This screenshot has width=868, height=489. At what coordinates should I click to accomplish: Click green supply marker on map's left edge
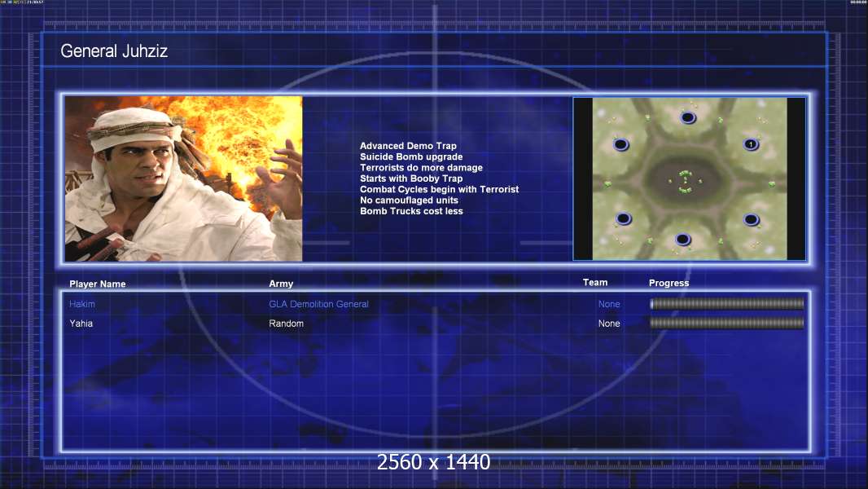click(607, 183)
